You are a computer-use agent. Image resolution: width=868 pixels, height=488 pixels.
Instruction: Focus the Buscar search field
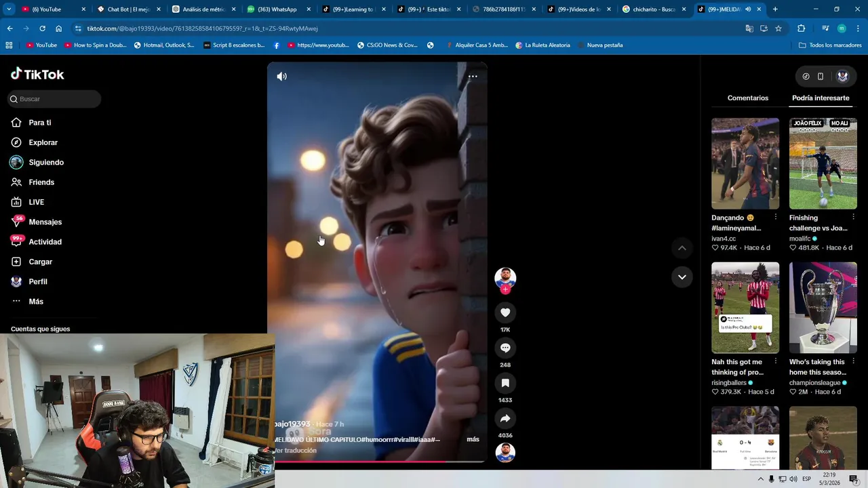coord(54,99)
